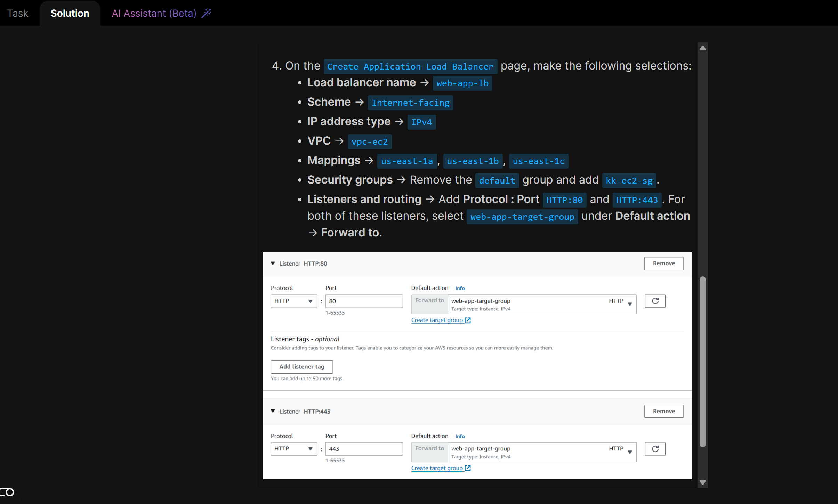Open the AI Assistant (Beta) tab
The height and width of the screenshot is (504, 838).
tap(154, 13)
